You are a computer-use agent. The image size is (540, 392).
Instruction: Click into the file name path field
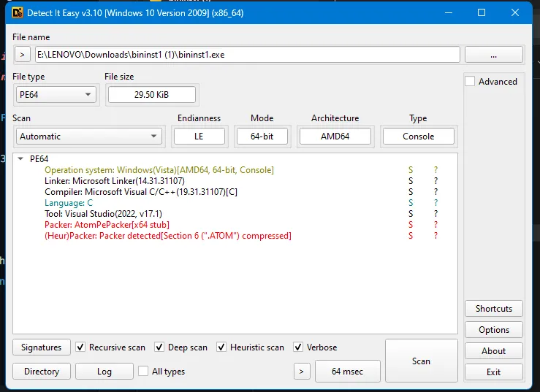pyautogui.click(x=247, y=55)
